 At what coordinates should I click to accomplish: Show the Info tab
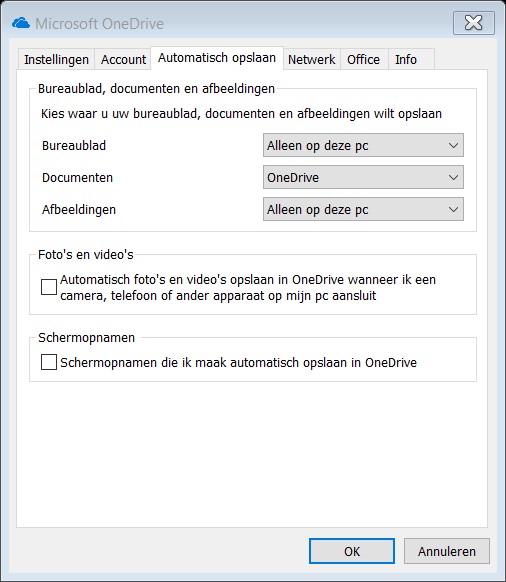[406, 59]
